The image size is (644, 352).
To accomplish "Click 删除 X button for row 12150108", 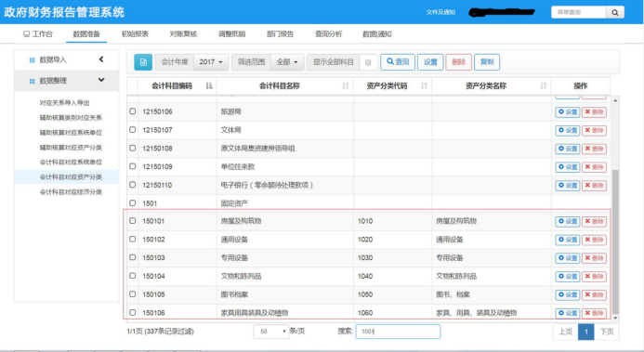I will click(594, 149).
